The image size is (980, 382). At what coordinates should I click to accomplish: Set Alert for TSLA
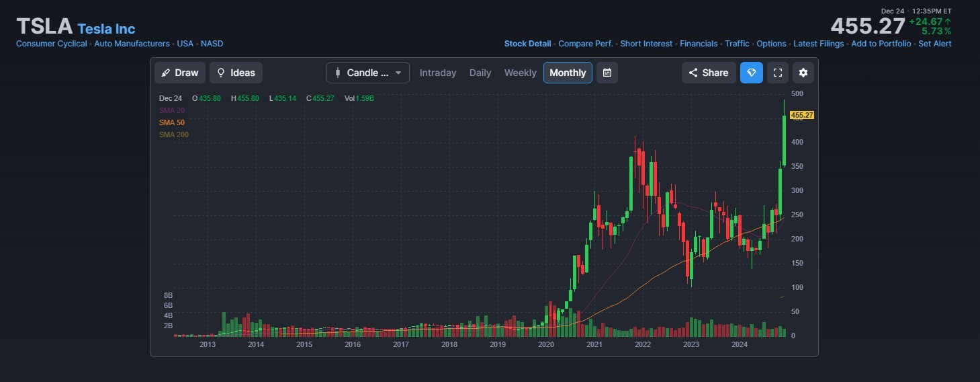935,44
